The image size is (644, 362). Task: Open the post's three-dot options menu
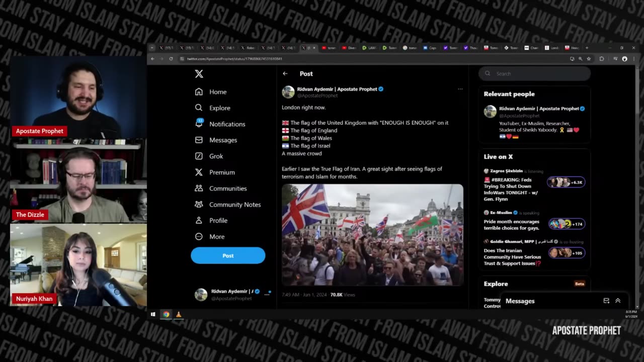pyautogui.click(x=460, y=89)
